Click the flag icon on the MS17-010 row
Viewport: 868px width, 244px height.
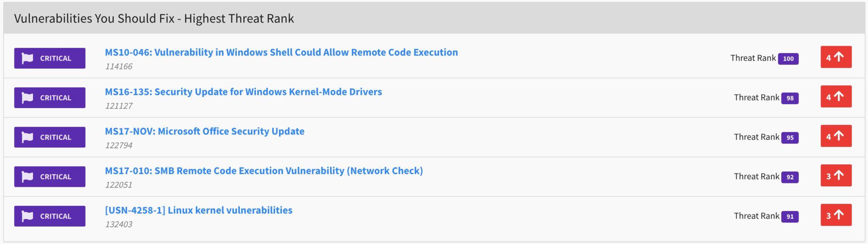28,176
